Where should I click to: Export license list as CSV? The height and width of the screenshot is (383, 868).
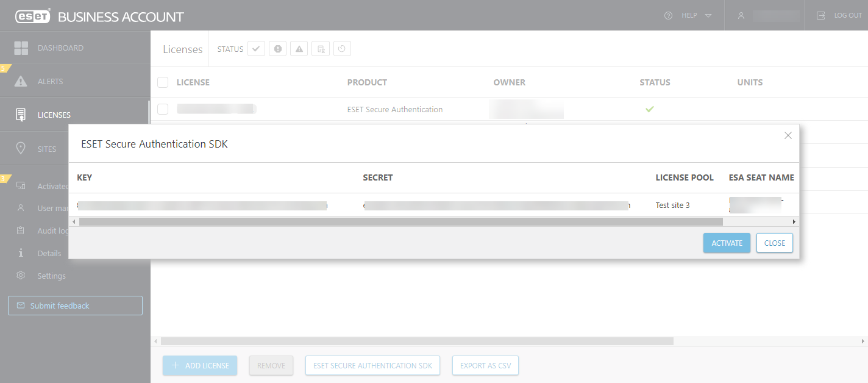click(485, 365)
